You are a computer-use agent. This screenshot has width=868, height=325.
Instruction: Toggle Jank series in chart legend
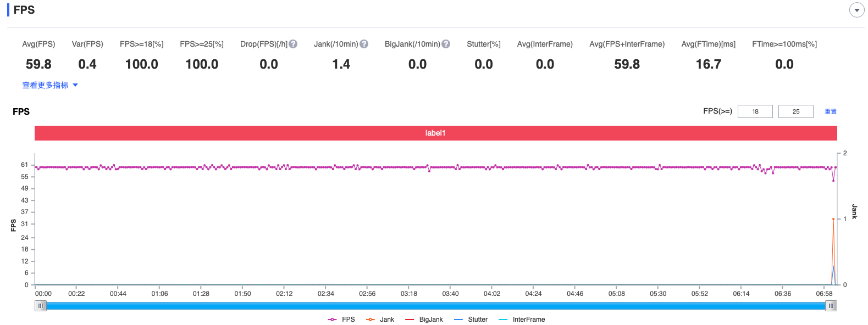click(x=380, y=320)
